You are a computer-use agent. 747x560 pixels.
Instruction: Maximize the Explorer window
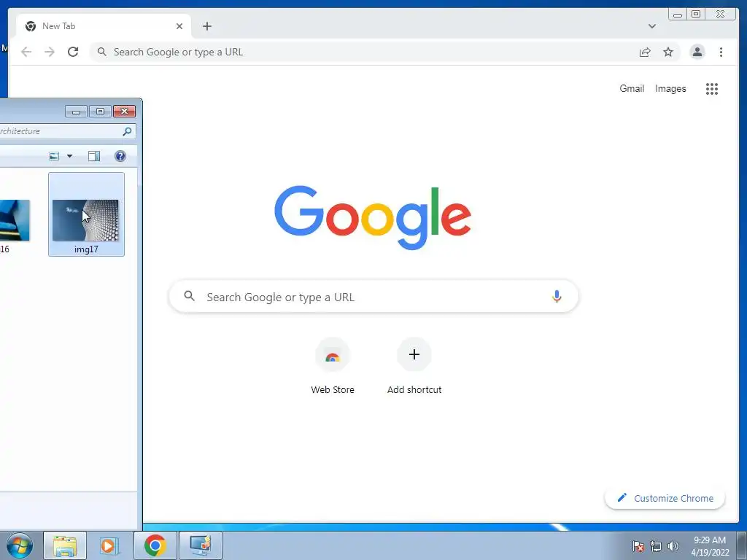100,111
